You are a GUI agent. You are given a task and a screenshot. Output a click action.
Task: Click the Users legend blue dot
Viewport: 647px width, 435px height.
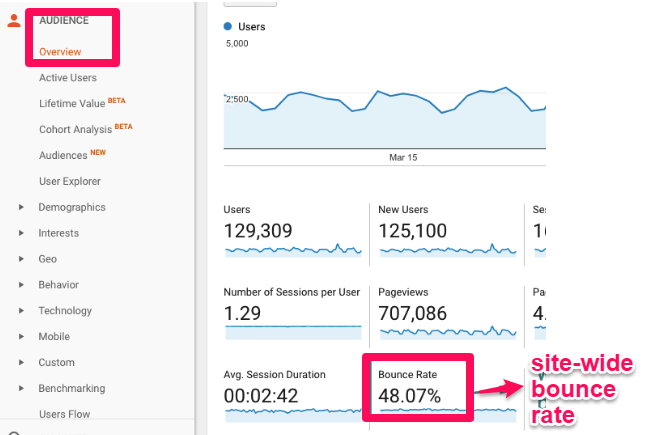229,26
